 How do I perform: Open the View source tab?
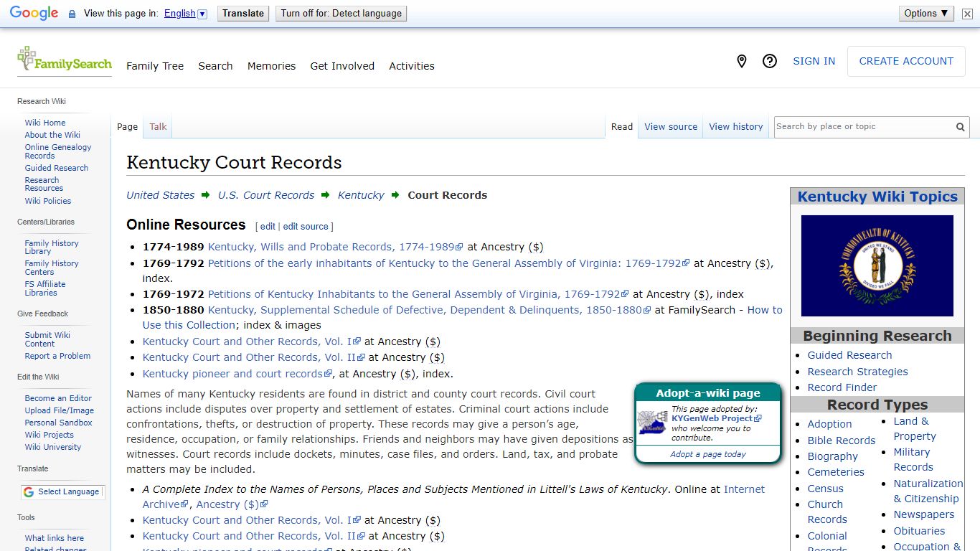pyautogui.click(x=671, y=126)
